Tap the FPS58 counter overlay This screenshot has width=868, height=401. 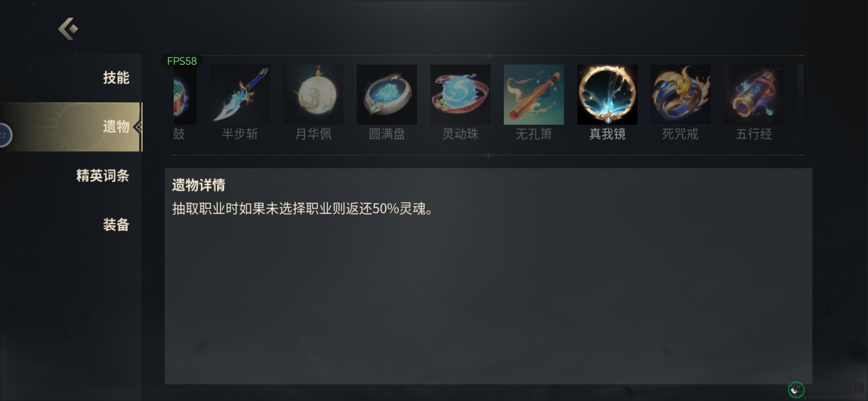pyautogui.click(x=182, y=61)
